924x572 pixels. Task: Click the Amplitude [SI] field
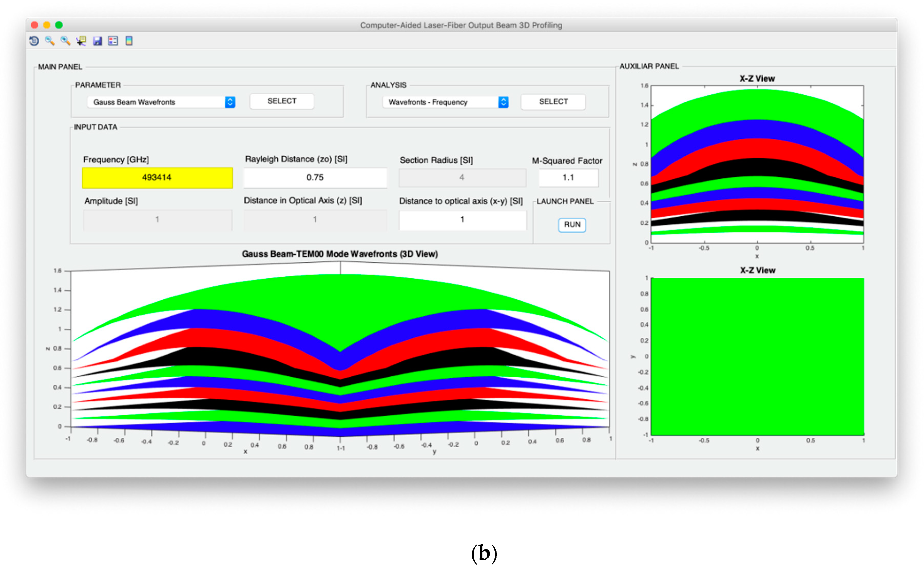tap(157, 220)
